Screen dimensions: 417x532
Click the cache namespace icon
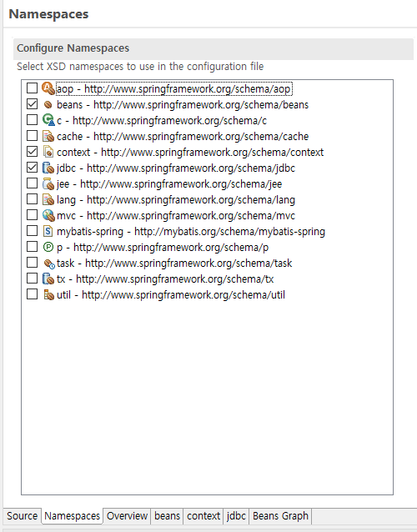[48, 136]
